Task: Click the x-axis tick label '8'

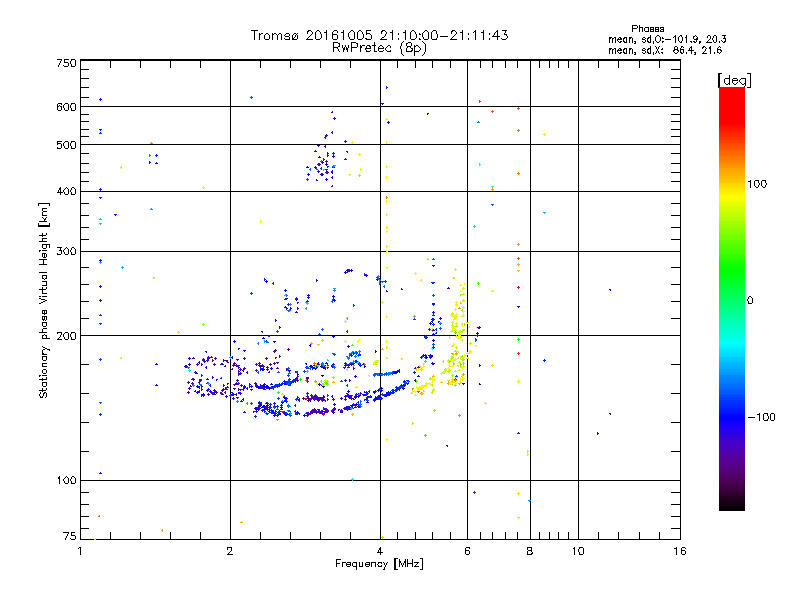Action: click(x=530, y=551)
